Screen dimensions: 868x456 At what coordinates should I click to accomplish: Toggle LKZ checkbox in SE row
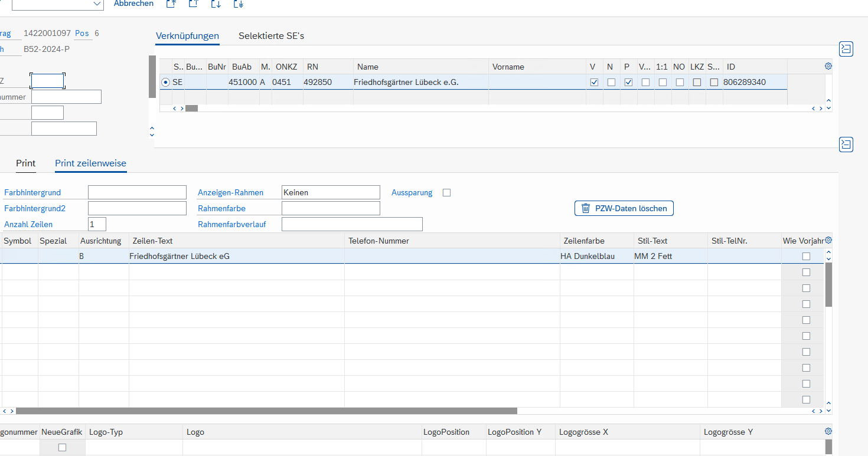coord(697,83)
